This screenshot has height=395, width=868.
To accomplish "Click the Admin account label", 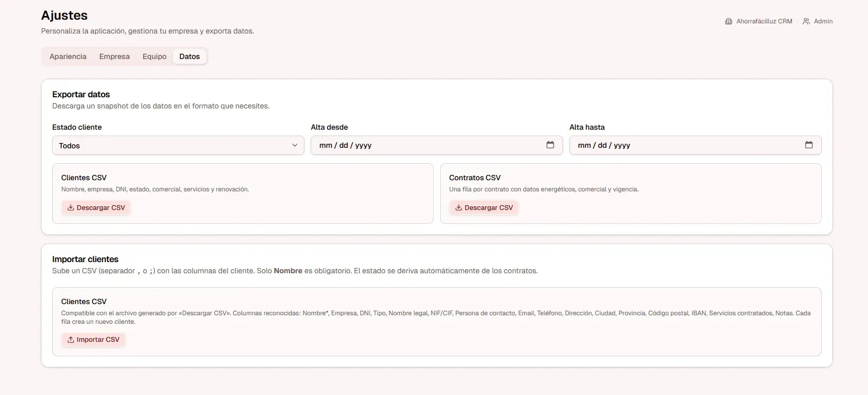I will [x=823, y=21].
